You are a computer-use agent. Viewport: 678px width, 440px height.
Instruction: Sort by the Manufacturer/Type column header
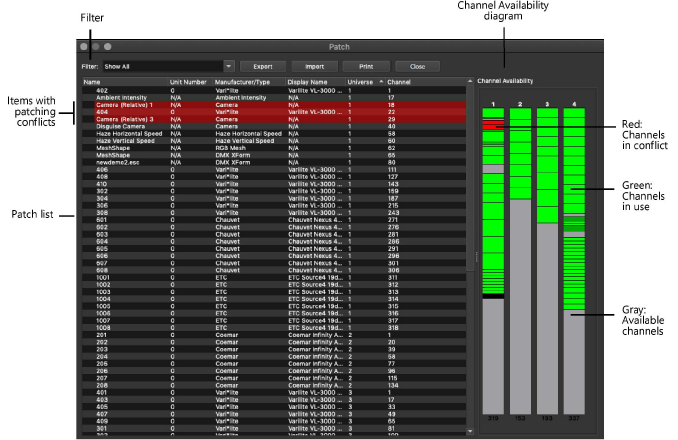point(249,82)
